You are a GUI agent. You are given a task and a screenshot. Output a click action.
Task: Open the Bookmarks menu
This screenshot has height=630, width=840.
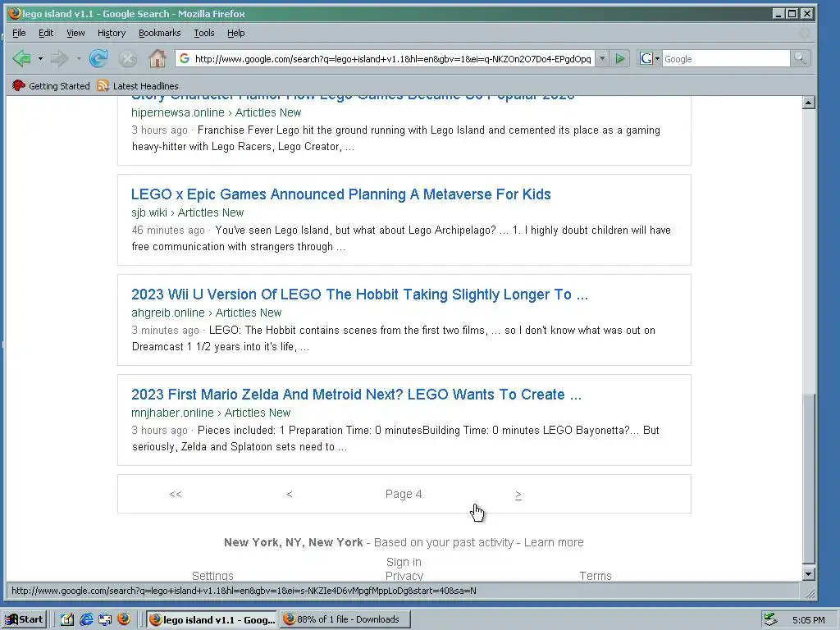click(160, 33)
